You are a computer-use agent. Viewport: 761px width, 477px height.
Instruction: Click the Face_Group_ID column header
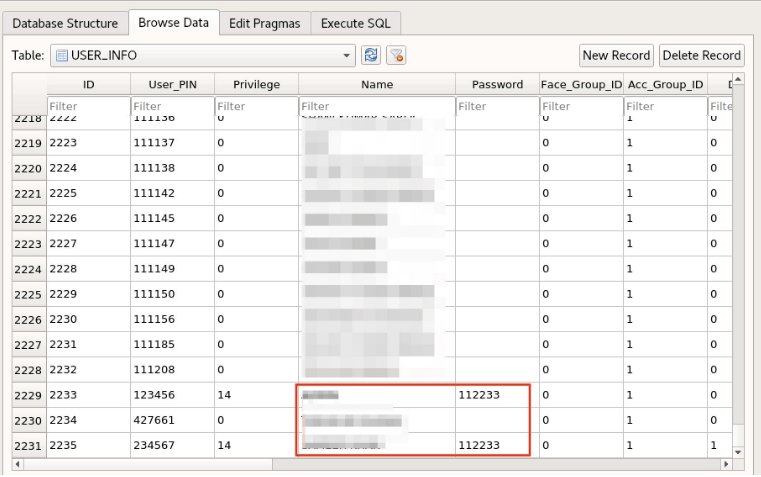[x=581, y=84]
